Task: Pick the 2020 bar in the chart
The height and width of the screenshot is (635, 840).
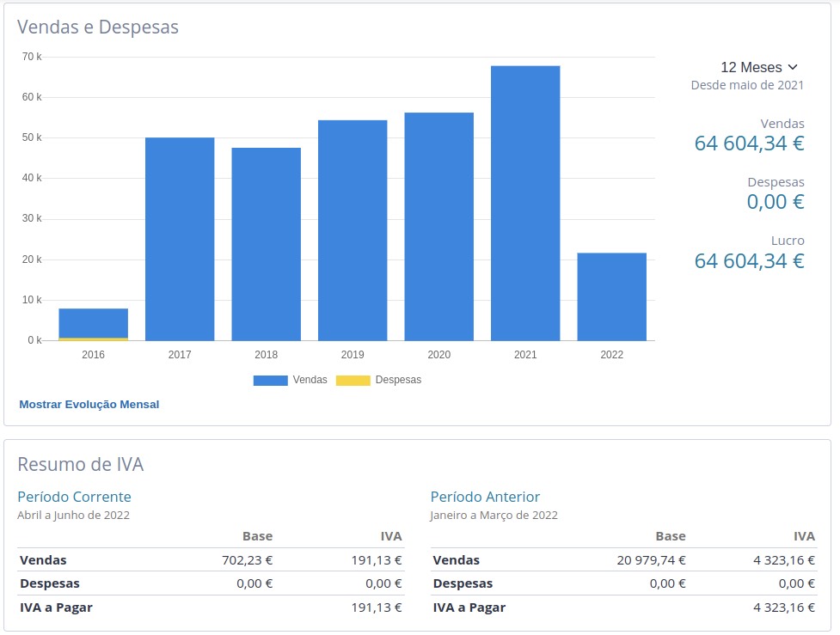Action: pos(438,227)
